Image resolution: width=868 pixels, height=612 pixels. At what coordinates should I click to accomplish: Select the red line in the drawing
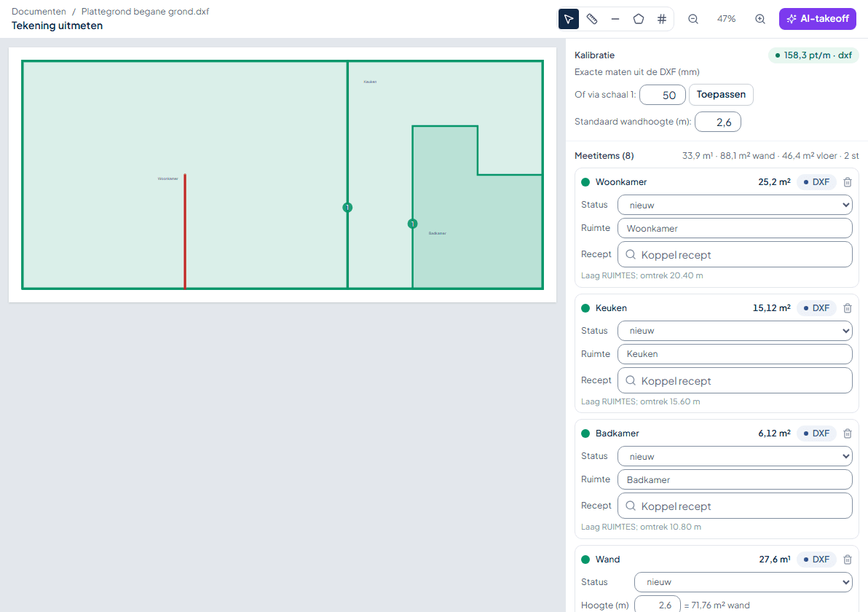coord(185,232)
